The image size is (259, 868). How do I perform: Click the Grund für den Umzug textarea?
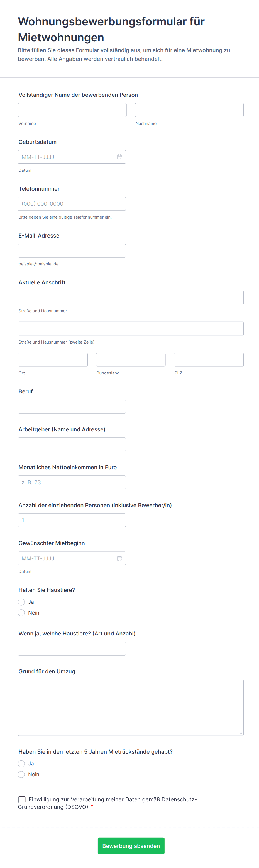131,708
